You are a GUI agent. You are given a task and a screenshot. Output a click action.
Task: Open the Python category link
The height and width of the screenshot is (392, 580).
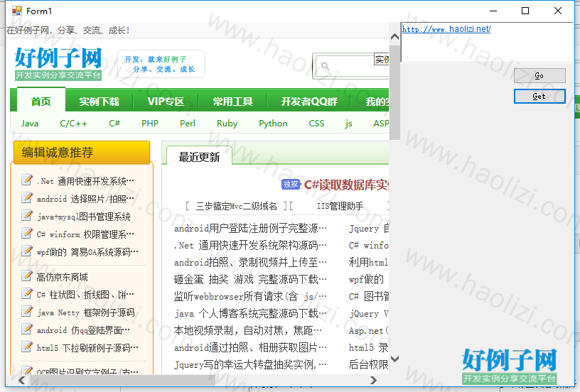273,124
